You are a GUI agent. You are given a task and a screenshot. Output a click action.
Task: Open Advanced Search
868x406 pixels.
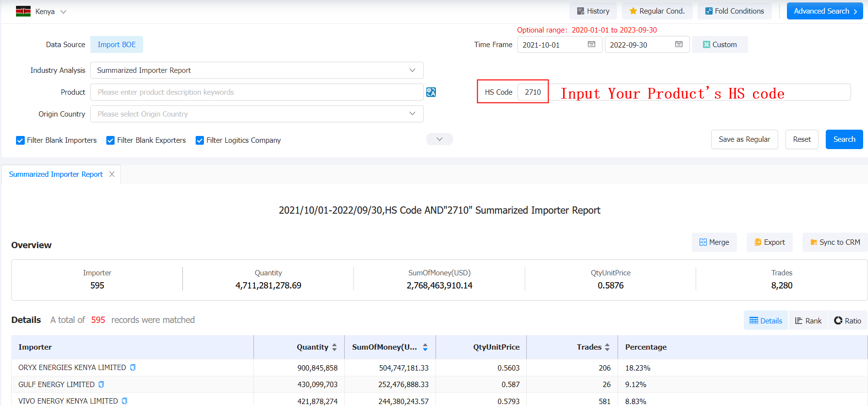[825, 11]
